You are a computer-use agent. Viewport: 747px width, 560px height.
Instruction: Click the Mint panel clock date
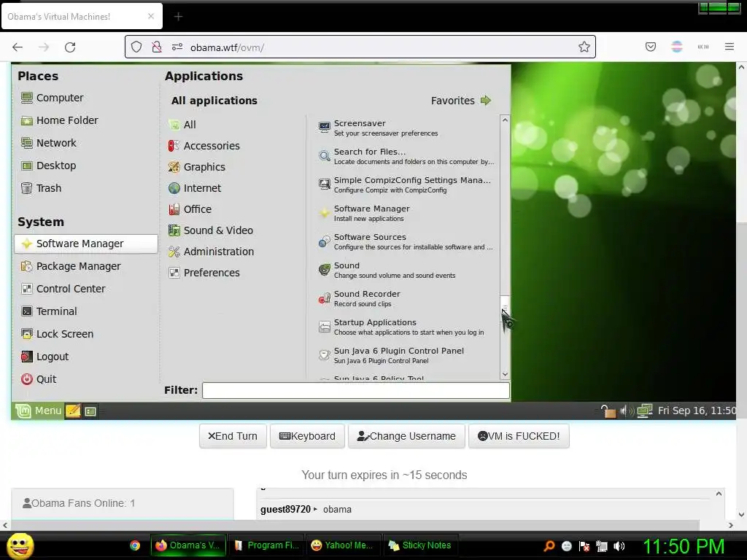coord(697,411)
